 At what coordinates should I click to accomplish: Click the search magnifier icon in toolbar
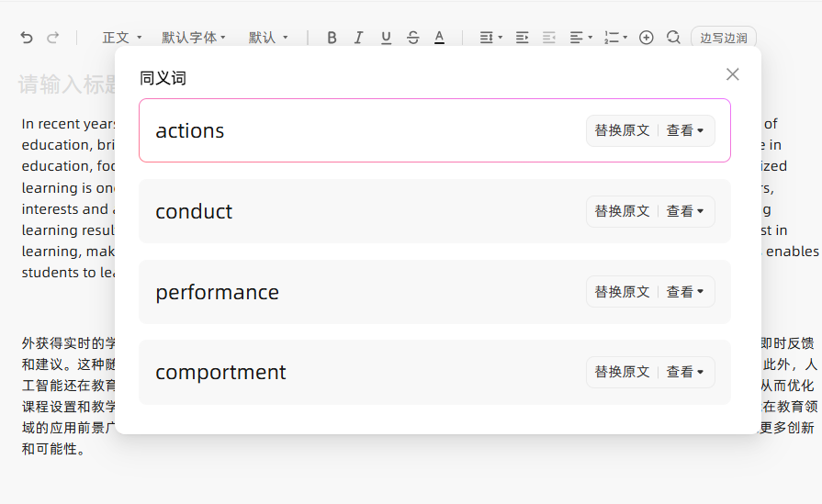click(x=673, y=38)
